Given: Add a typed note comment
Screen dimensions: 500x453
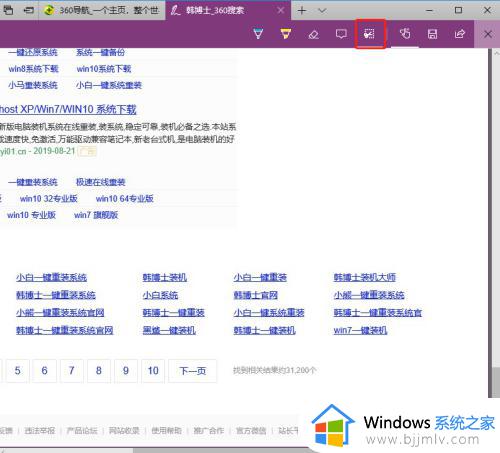Looking at the screenshot, I should coord(341,34).
